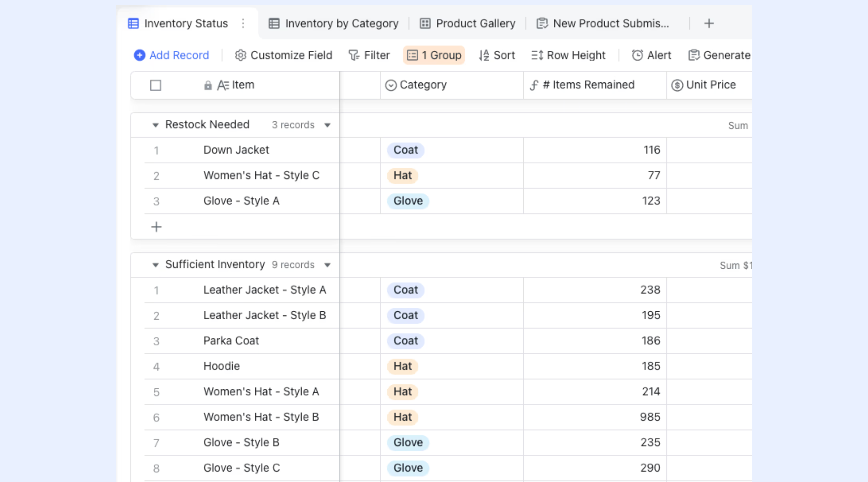The height and width of the screenshot is (482, 868).
Task: Click the value 116 in Items Remained
Action: (x=652, y=150)
